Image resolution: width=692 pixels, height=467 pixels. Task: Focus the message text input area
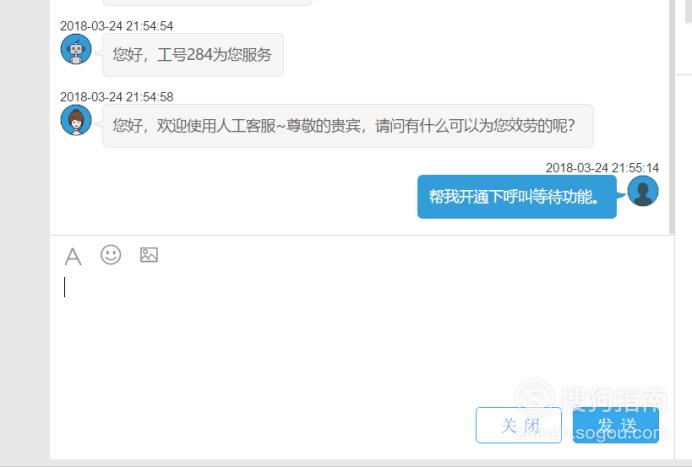click(362, 335)
